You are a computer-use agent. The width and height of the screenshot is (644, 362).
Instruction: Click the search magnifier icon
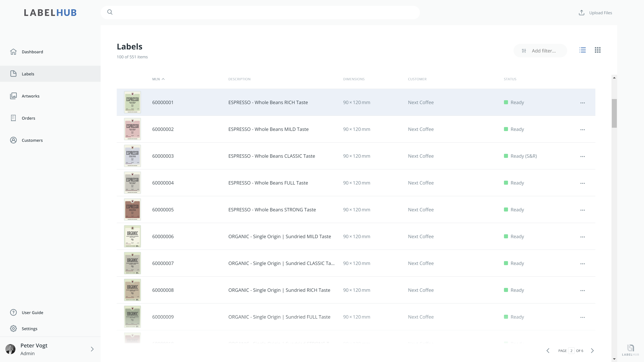point(110,12)
